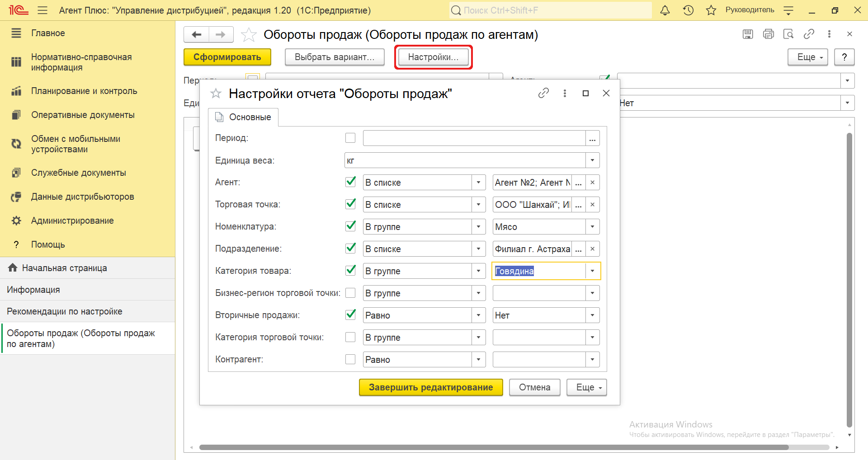The width and height of the screenshot is (868, 460).
Task: Open Агент value list ellipsis button
Action: [579, 183]
